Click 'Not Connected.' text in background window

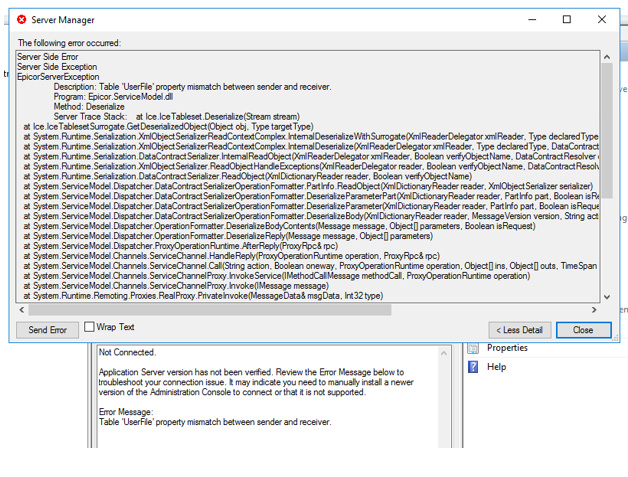pos(127,352)
